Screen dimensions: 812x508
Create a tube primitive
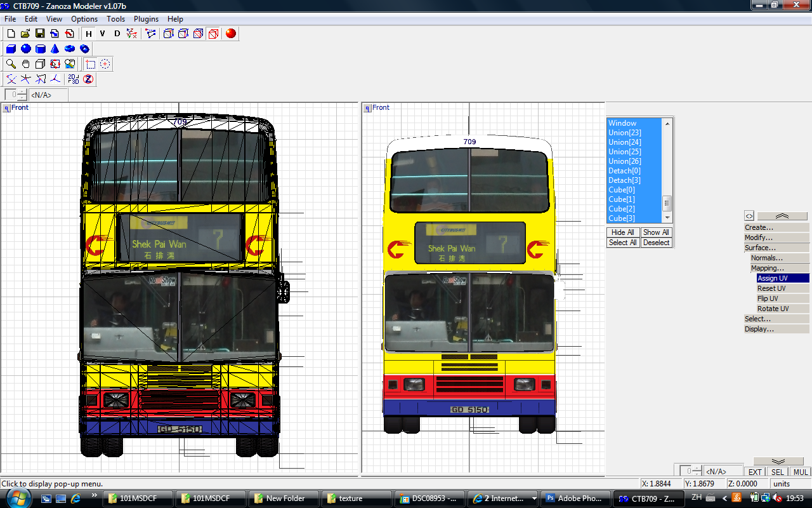point(84,49)
